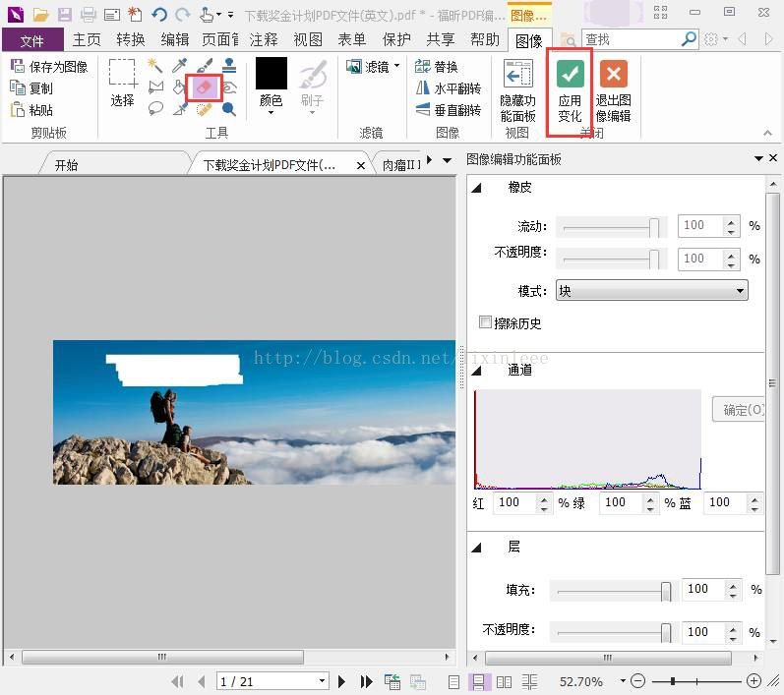Click 保存为图像 button

pyautogui.click(x=49, y=66)
